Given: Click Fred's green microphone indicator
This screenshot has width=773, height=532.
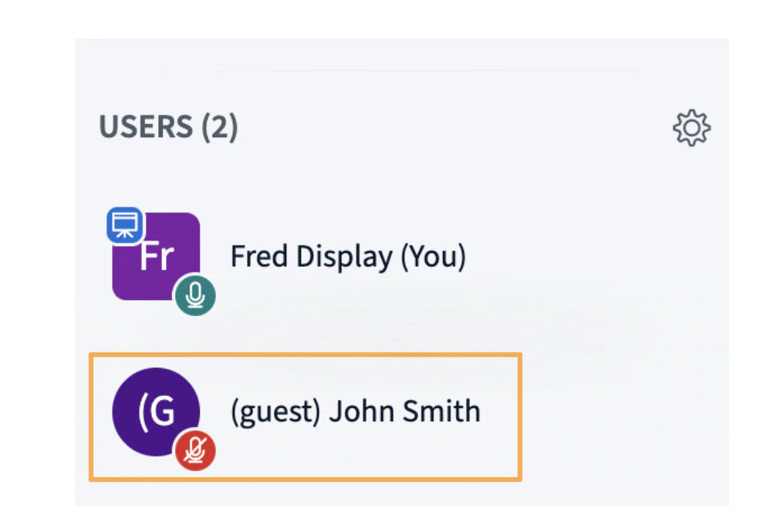Looking at the screenshot, I should pos(194,295).
